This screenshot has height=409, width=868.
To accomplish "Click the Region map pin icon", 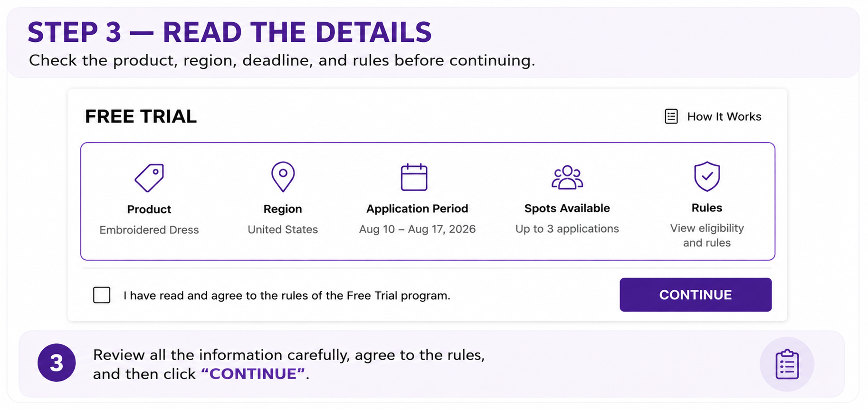I will [x=283, y=177].
